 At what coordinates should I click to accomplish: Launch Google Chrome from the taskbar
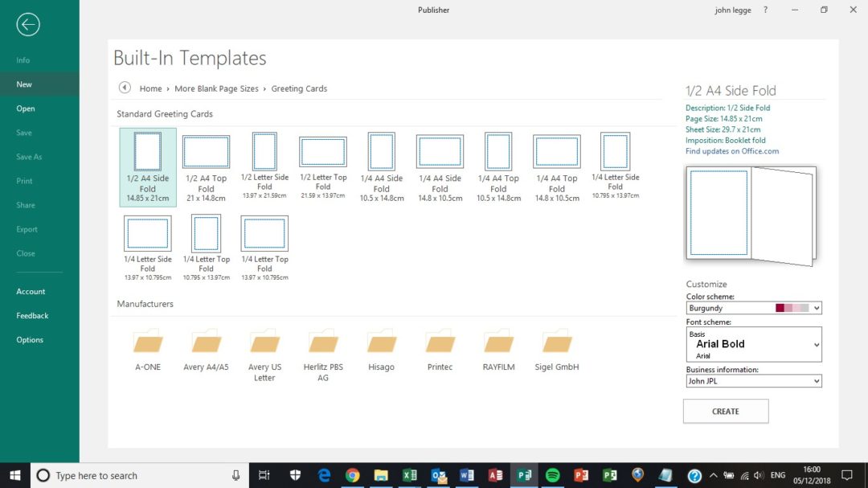352,475
